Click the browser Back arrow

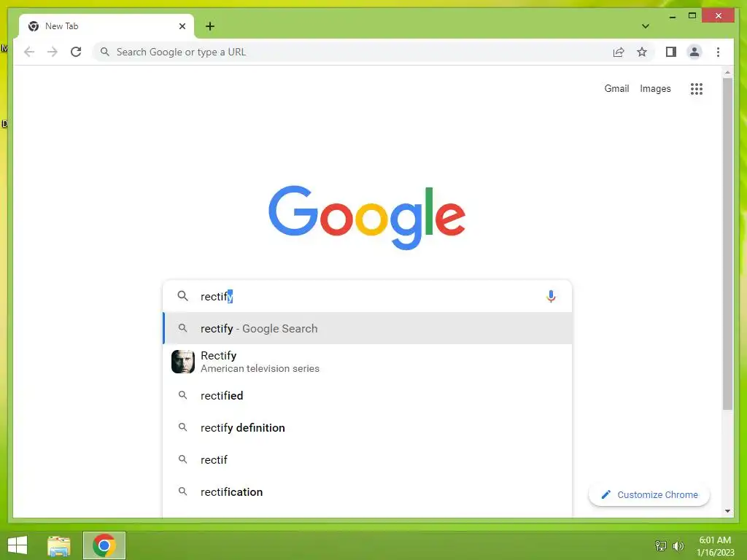[x=29, y=52]
